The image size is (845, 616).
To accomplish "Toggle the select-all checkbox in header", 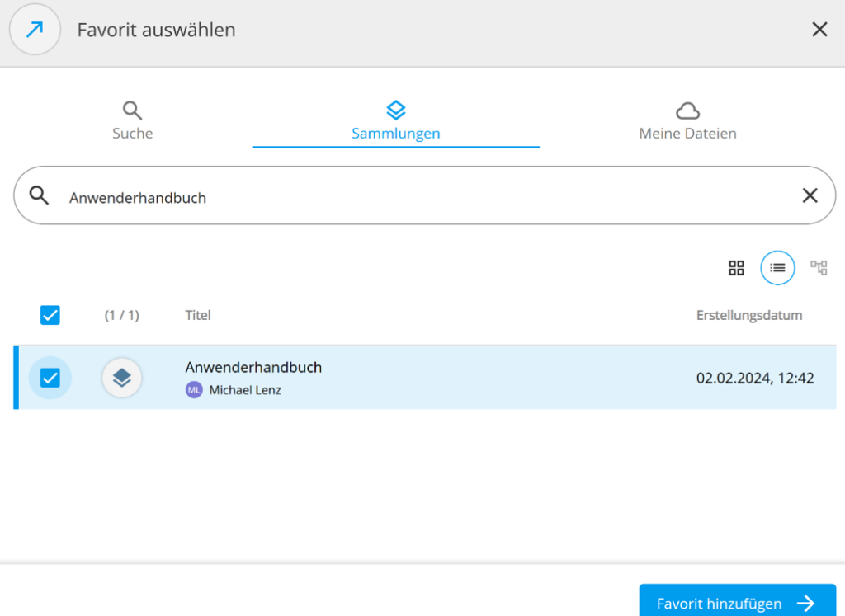I will pos(50,315).
